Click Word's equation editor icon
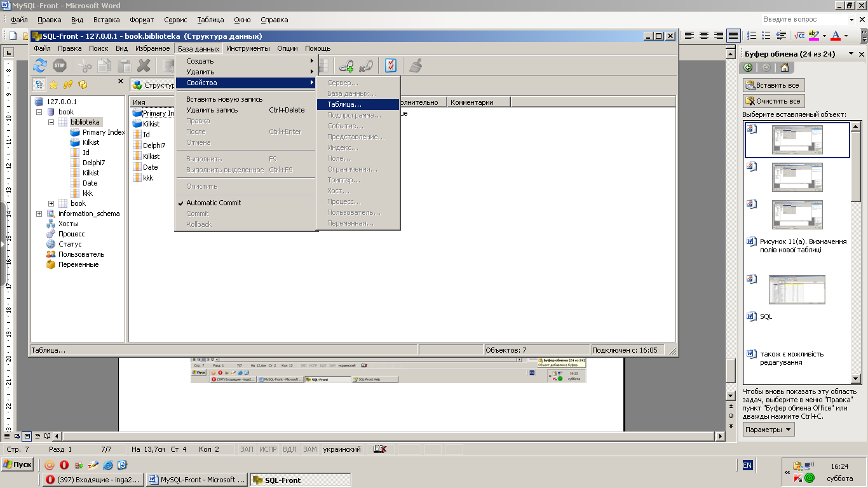868x488 pixels. [799, 36]
